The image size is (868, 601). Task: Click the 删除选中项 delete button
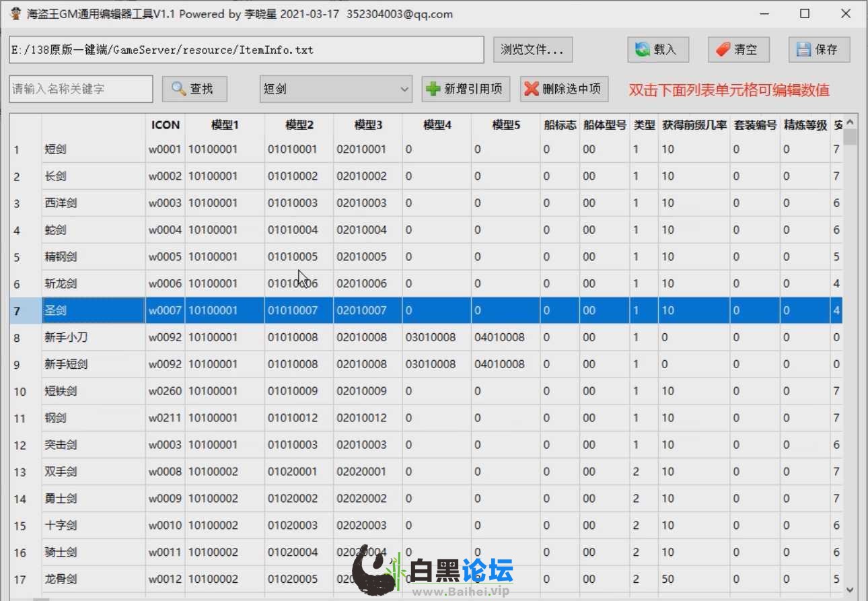tap(564, 89)
